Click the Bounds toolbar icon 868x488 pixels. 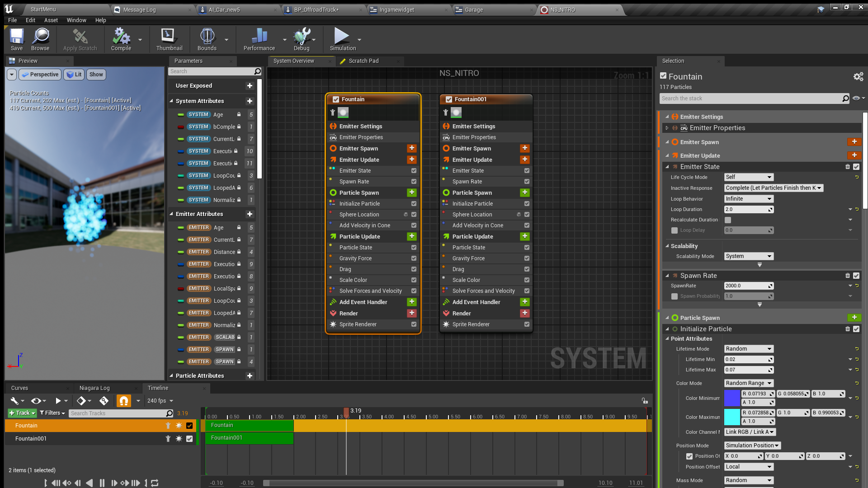[x=207, y=39]
